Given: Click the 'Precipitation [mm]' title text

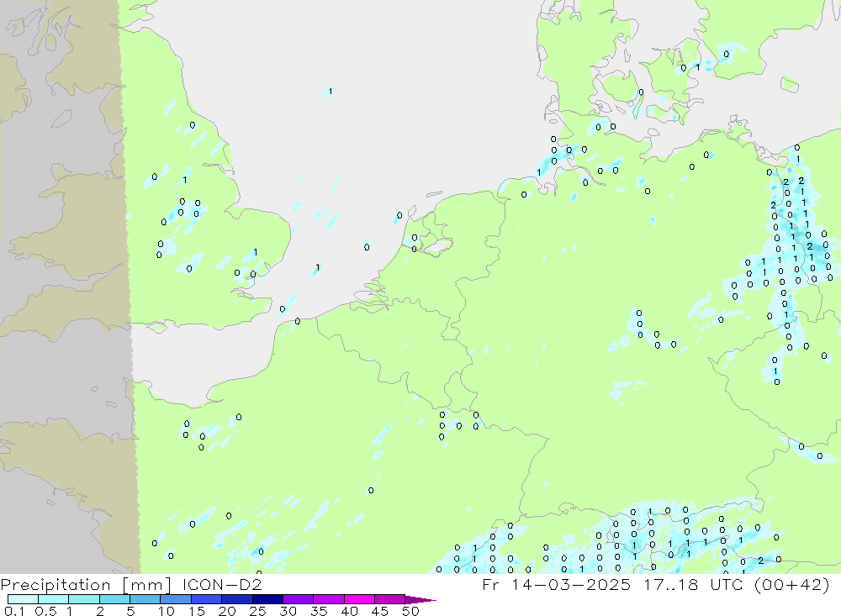Looking at the screenshot, I should pos(87,584).
